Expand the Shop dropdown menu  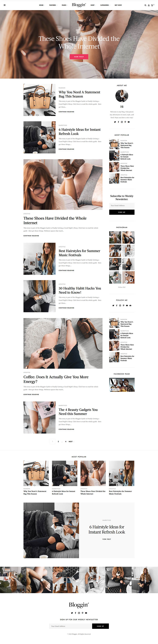pyautogui.click(x=93, y=5)
